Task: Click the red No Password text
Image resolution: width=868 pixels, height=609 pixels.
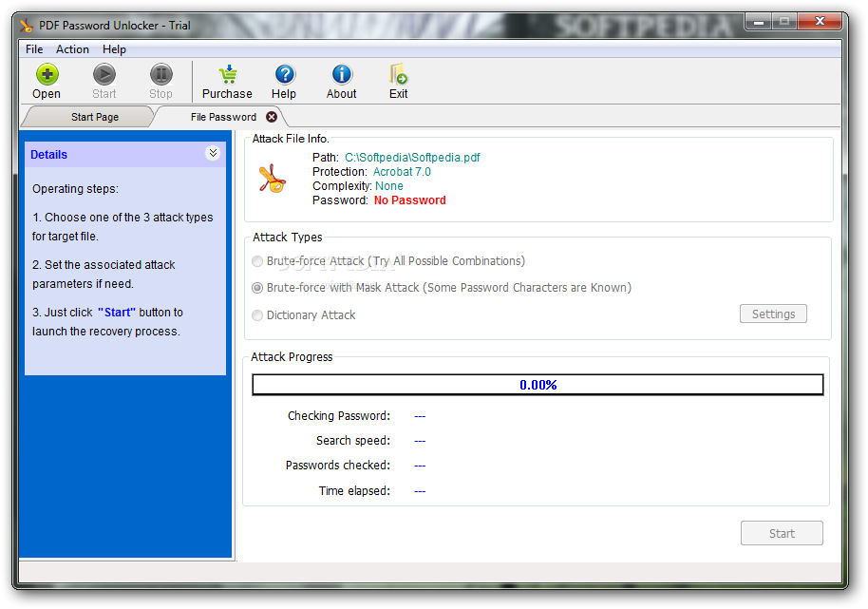Action: pos(410,200)
